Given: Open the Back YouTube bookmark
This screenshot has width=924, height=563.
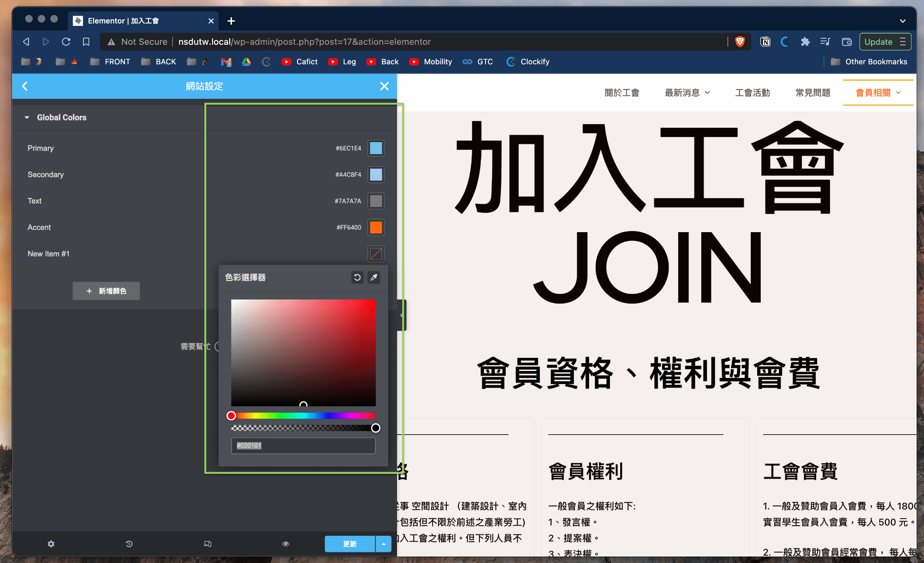Looking at the screenshot, I should pos(383,61).
